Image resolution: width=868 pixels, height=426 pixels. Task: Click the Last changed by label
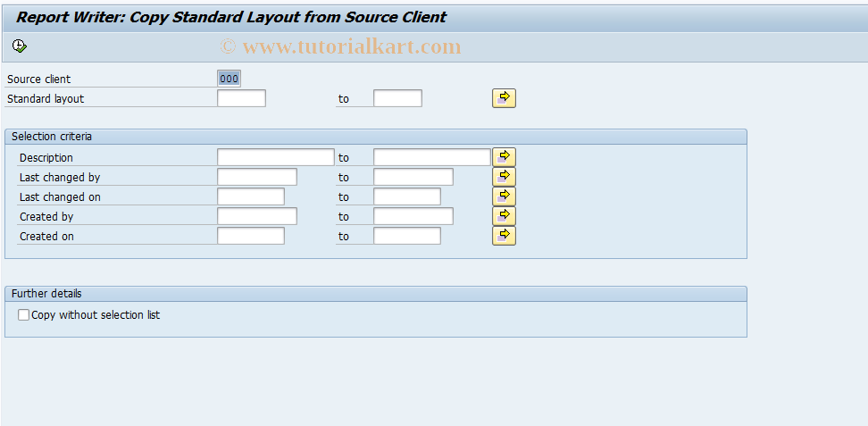click(60, 177)
